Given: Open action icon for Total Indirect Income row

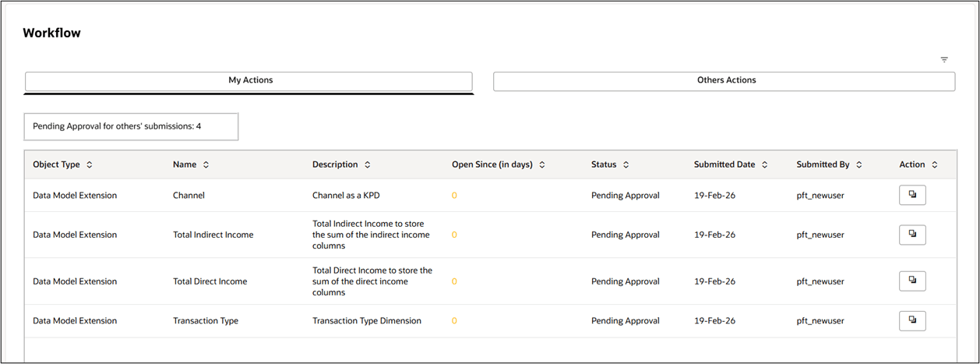Looking at the screenshot, I should point(912,235).
